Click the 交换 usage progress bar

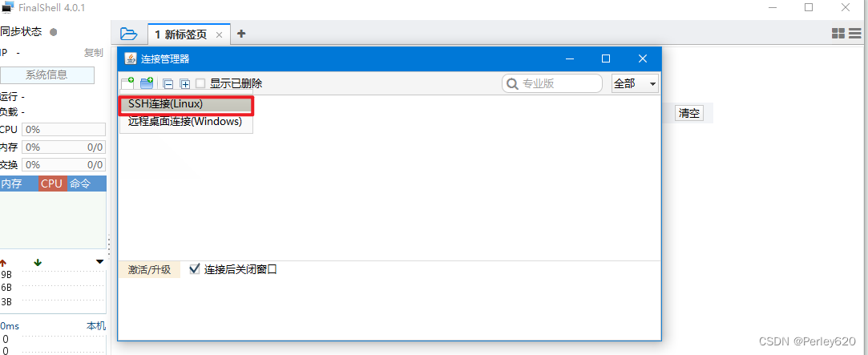pos(63,164)
